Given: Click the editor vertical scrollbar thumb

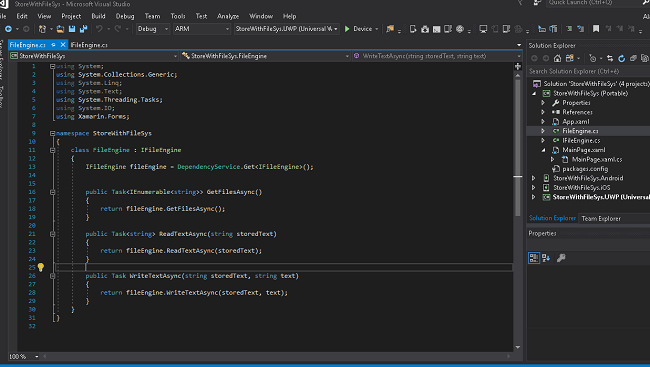Looking at the screenshot, I should pyautogui.click(x=518, y=148).
